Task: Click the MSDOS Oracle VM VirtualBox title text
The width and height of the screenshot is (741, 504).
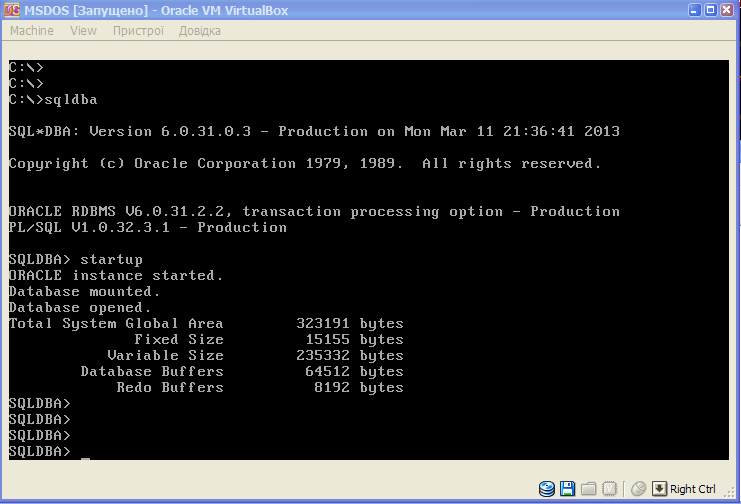Action: tap(156, 10)
